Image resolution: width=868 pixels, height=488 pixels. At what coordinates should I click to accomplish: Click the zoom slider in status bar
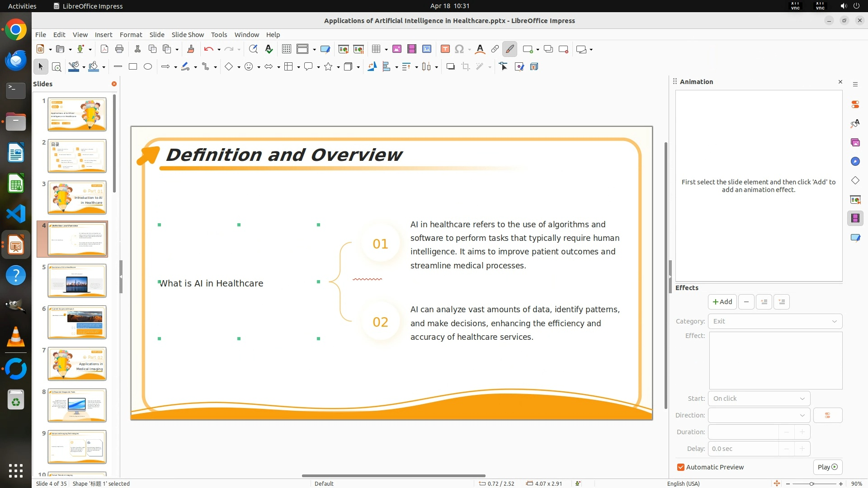pos(812,483)
